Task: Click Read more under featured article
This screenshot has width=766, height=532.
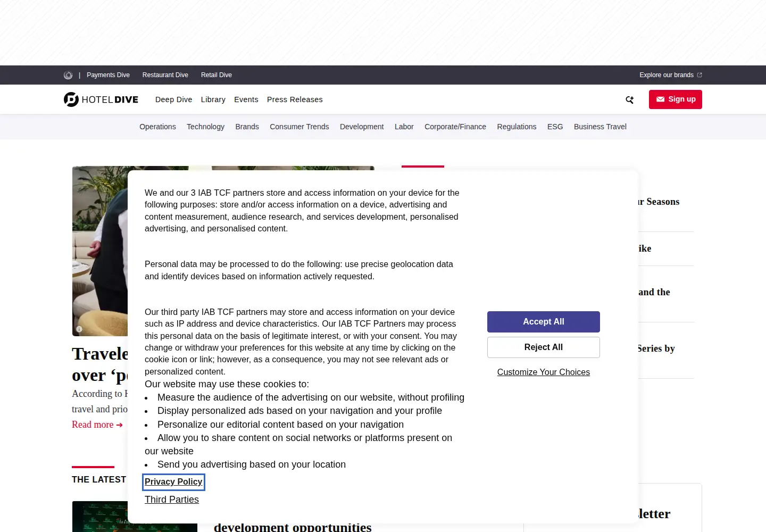Action: (x=97, y=425)
